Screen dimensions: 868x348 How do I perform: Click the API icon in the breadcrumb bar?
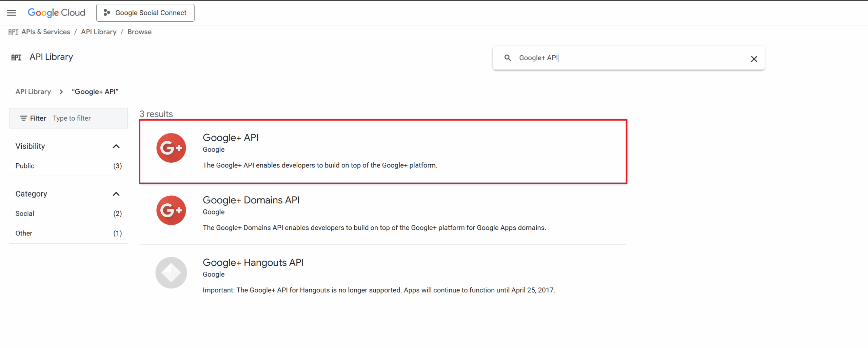pyautogui.click(x=13, y=32)
